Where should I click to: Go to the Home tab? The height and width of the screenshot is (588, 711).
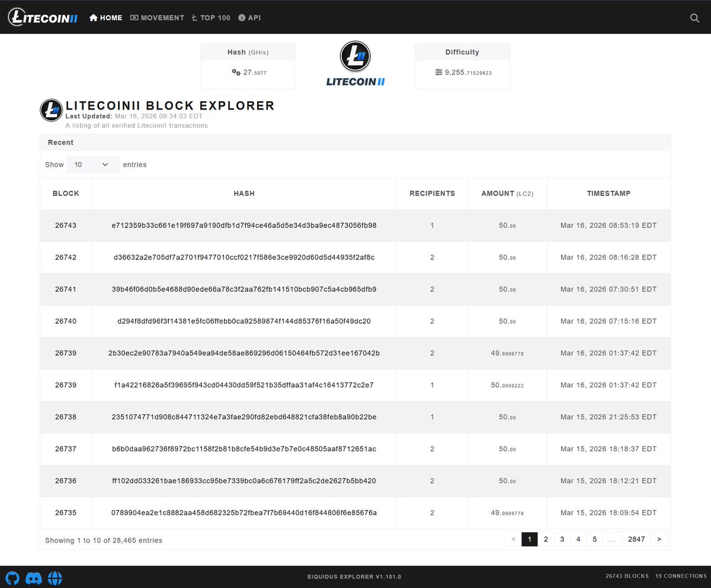(105, 18)
